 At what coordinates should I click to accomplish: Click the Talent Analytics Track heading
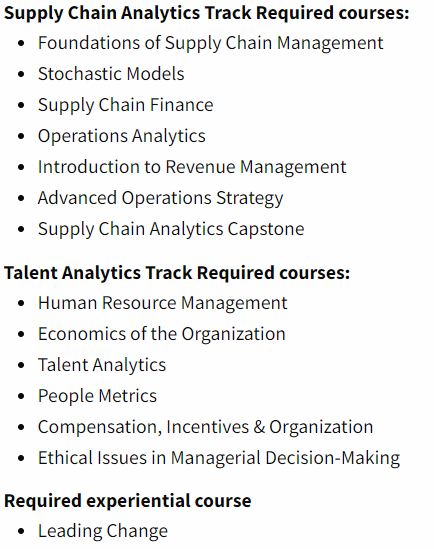click(x=177, y=273)
